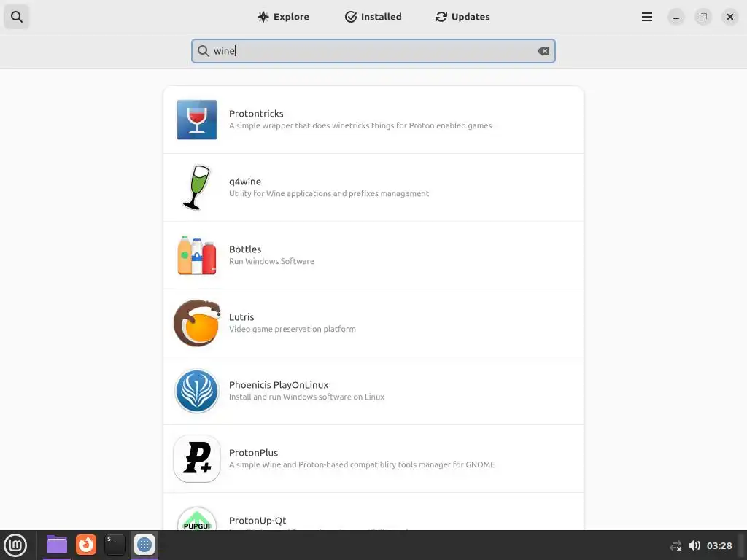Image resolution: width=747 pixels, height=560 pixels.
Task: Open the volume tray icon
Action: (694, 545)
